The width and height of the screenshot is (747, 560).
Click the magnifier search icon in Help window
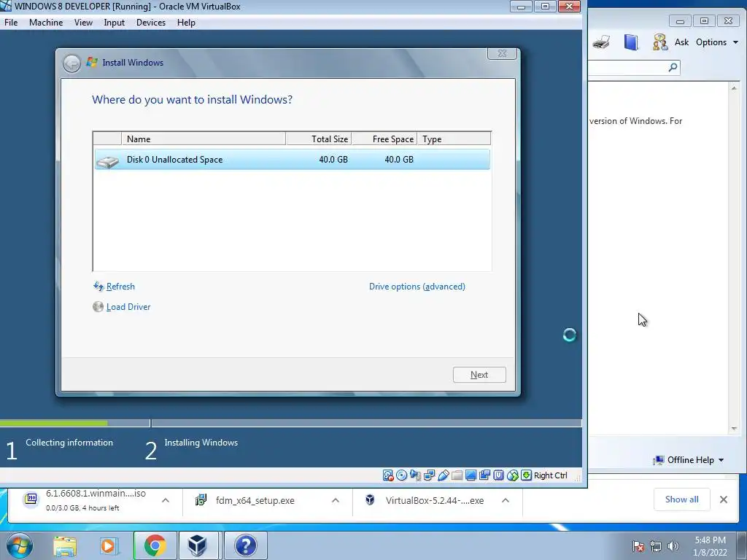673,67
